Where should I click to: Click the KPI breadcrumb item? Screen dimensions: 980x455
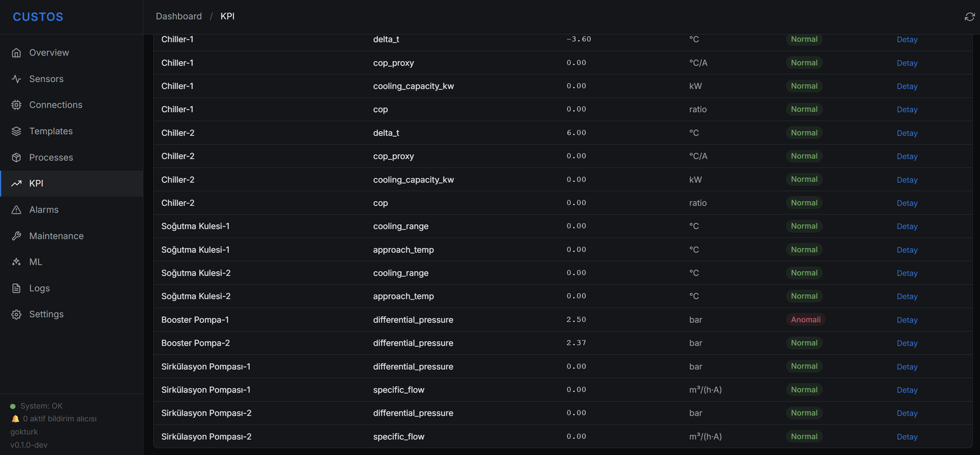pos(227,17)
